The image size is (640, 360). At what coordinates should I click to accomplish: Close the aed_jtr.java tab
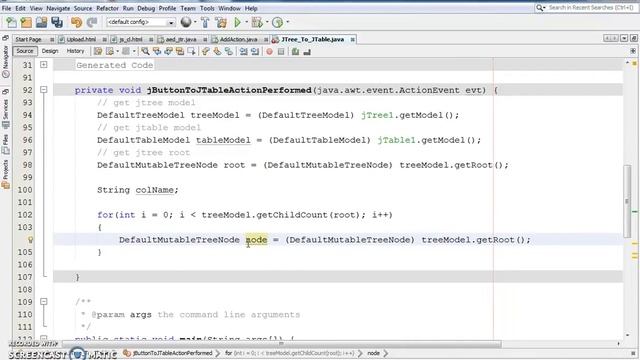[x=205, y=40]
